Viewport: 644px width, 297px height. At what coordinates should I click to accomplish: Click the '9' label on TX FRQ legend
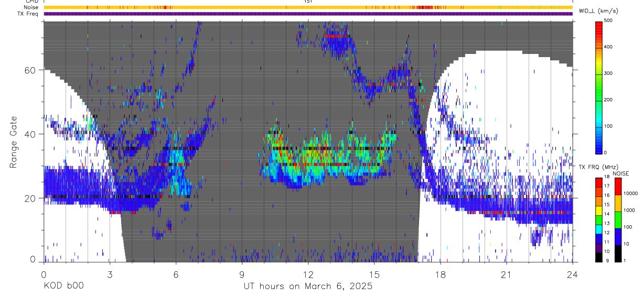pos(607,260)
